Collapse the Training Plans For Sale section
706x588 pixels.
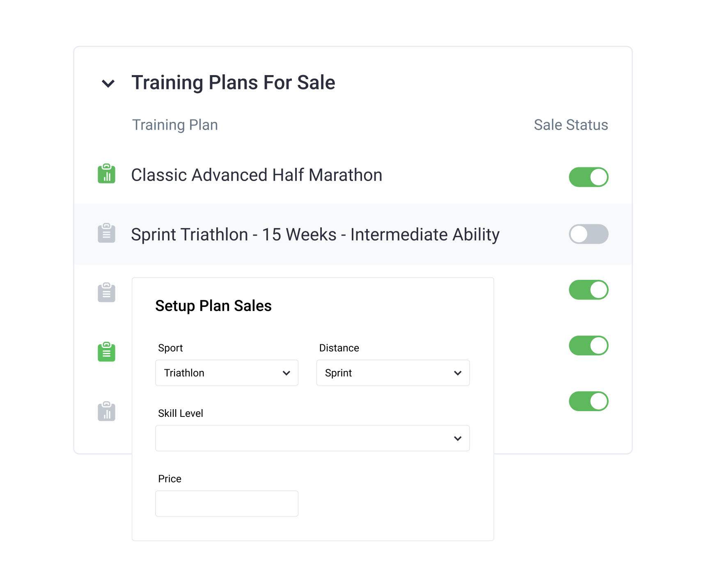(x=108, y=84)
